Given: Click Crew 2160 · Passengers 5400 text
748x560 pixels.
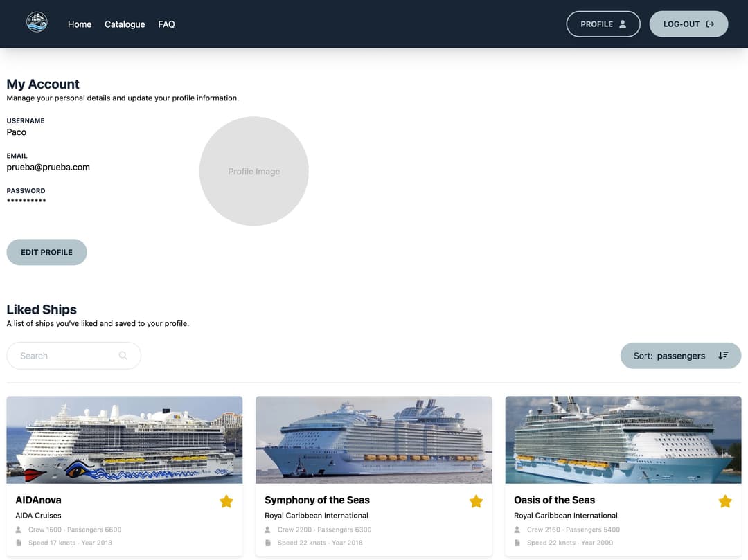Looking at the screenshot, I should coord(573,530).
